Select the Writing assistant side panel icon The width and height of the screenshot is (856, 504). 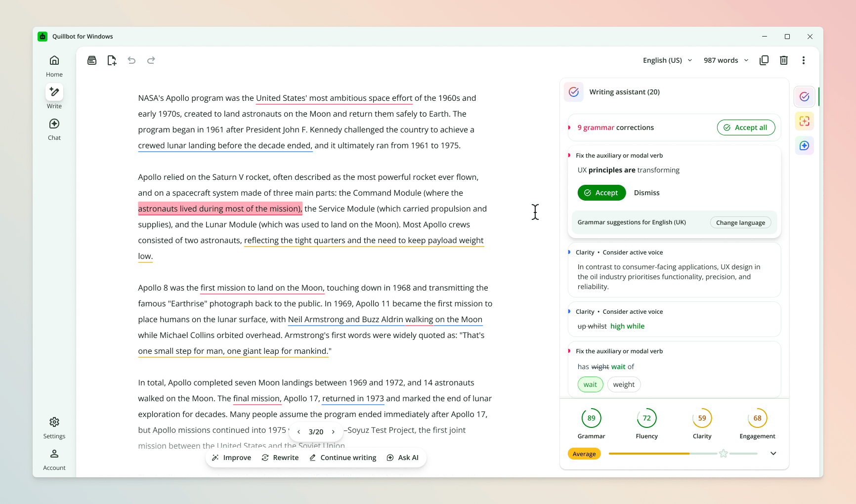805,97
